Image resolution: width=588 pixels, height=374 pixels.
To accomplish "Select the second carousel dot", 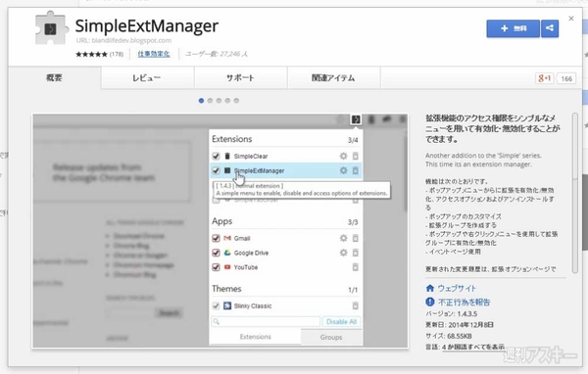I will coord(210,101).
